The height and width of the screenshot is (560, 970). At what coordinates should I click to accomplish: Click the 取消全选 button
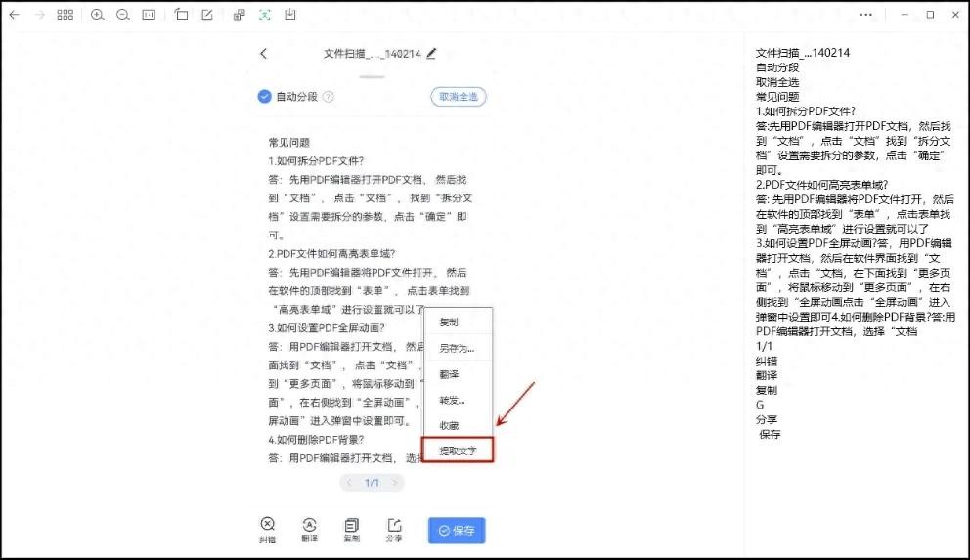(458, 96)
